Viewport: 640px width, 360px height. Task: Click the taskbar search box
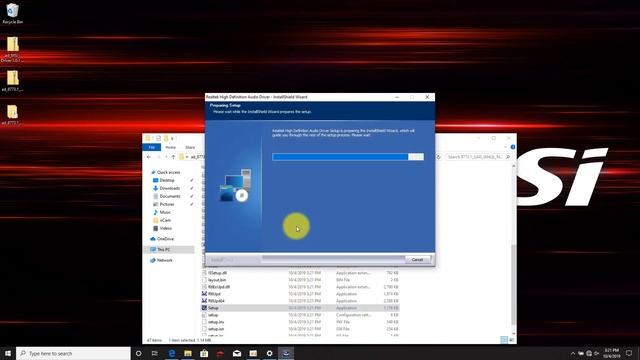coord(73,353)
